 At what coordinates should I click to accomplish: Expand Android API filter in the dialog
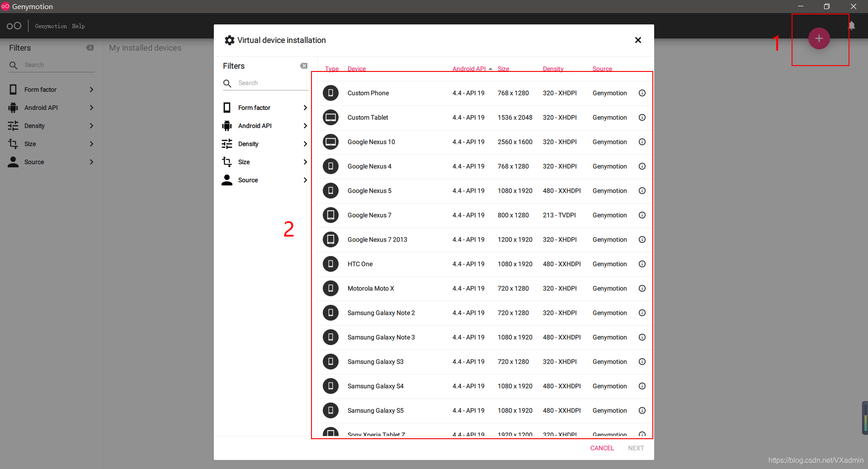click(265, 126)
